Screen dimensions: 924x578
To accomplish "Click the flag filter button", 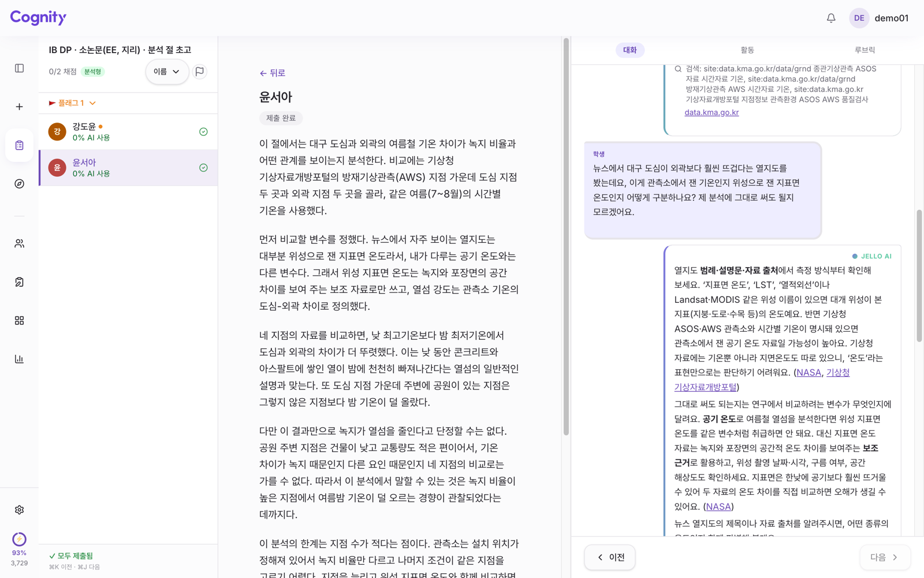I will [x=200, y=72].
